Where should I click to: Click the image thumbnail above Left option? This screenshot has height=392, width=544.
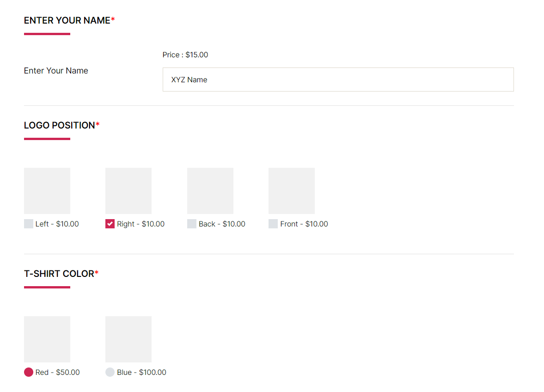[47, 191]
